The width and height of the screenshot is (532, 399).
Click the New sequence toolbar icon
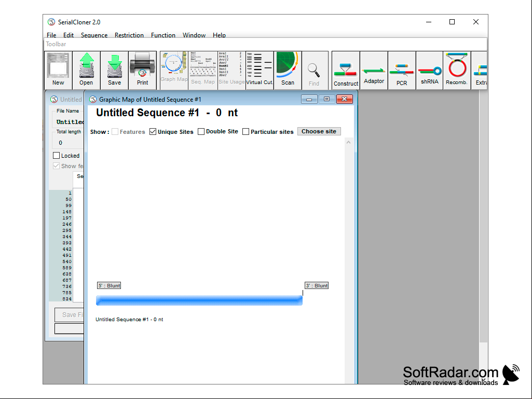[x=58, y=70]
